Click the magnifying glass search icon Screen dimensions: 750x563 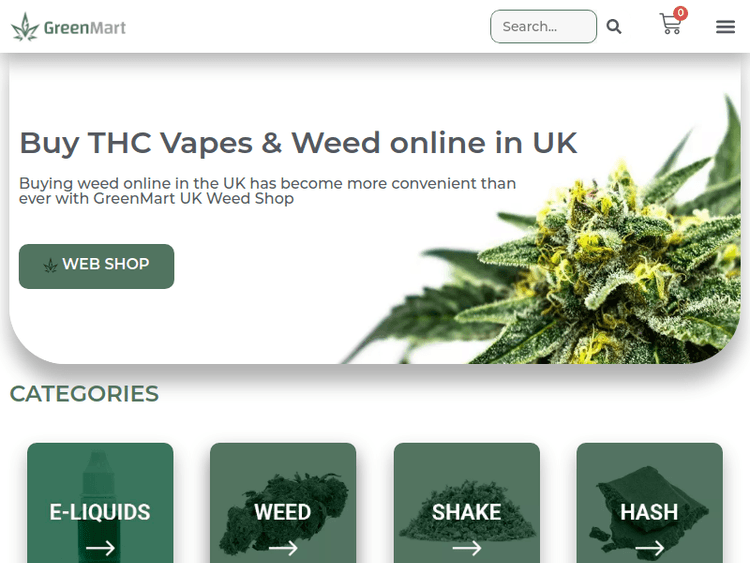(614, 27)
